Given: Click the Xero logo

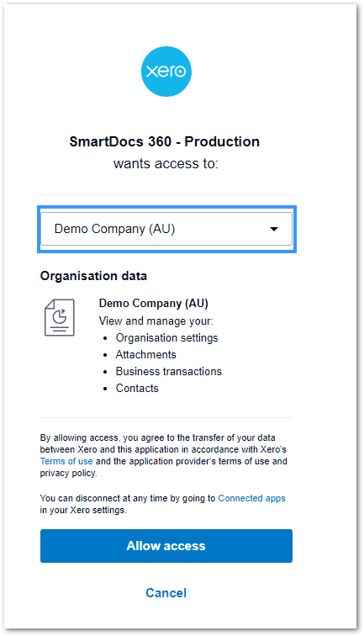Looking at the screenshot, I should 166,72.
